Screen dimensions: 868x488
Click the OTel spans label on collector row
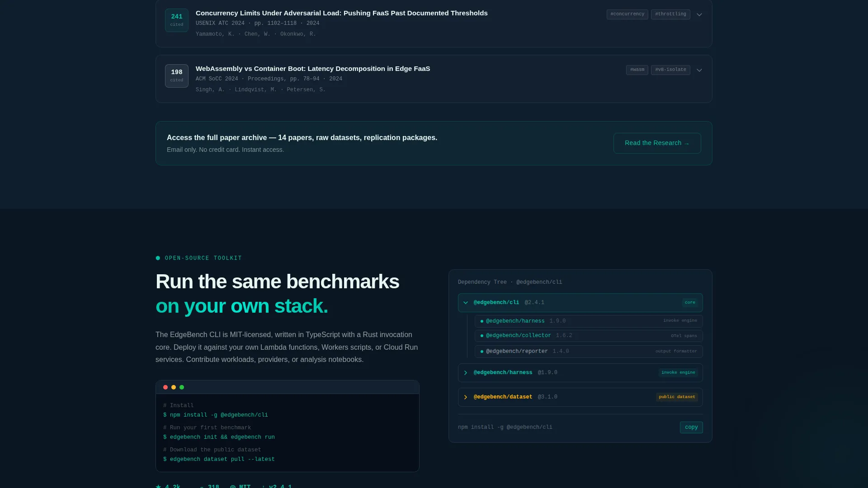tap(684, 336)
